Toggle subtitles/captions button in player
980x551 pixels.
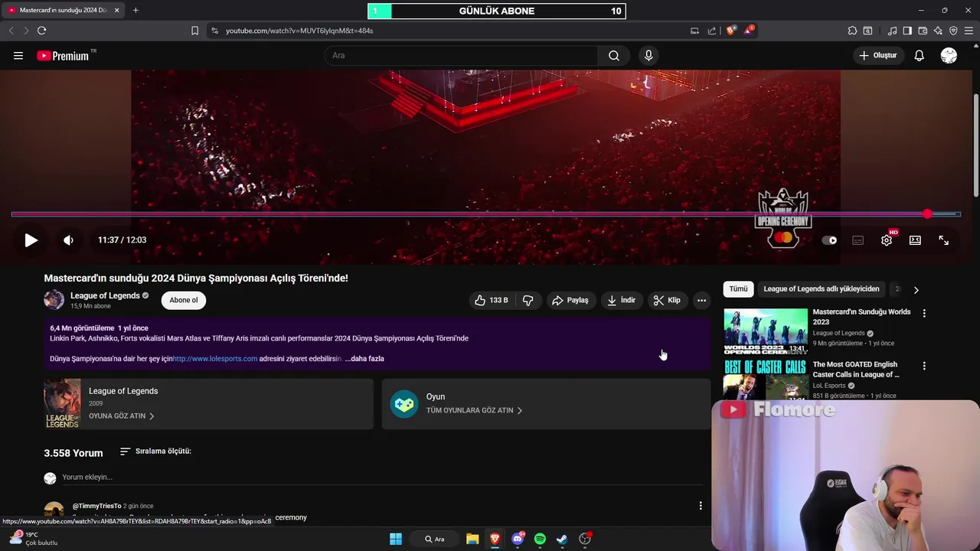[857, 240]
